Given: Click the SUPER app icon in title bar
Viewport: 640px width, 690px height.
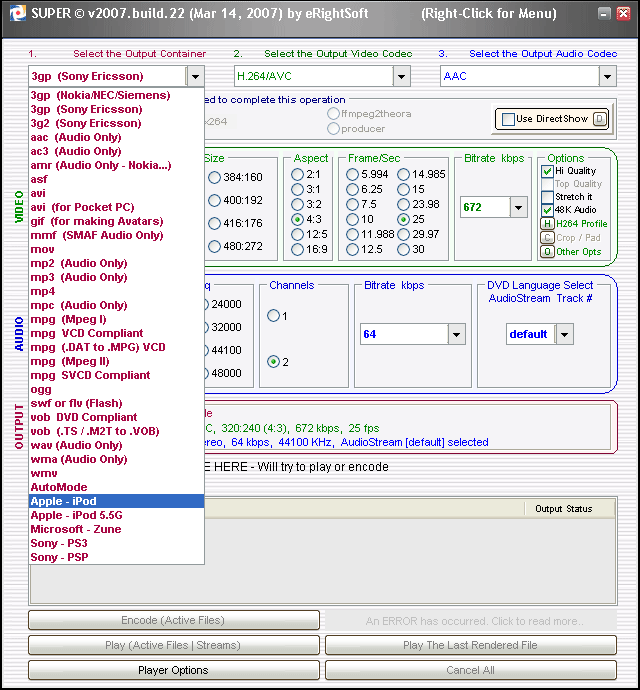Looking at the screenshot, I should (x=18, y=14).
